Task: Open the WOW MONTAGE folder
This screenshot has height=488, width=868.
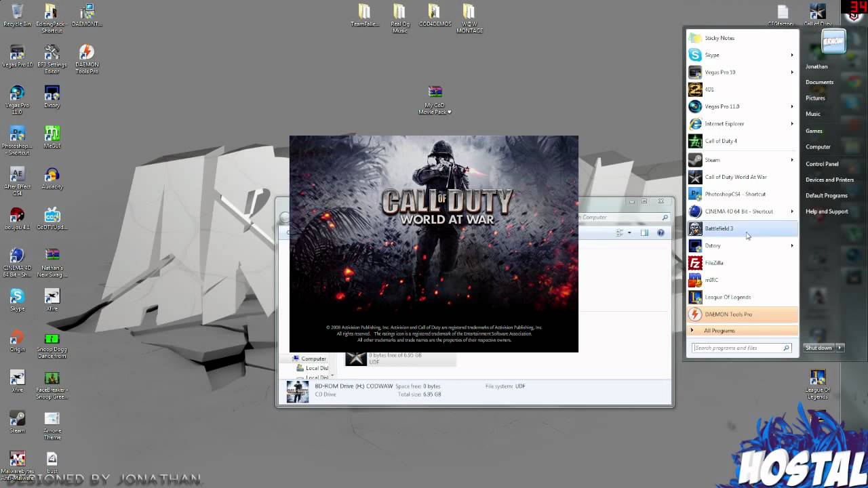Action: 469,18
